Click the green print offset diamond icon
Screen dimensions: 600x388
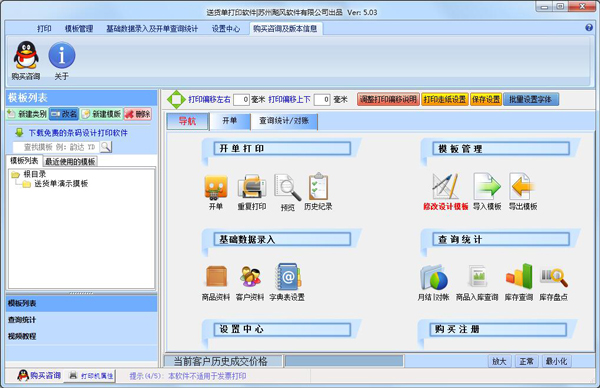(x=176, y=99)
